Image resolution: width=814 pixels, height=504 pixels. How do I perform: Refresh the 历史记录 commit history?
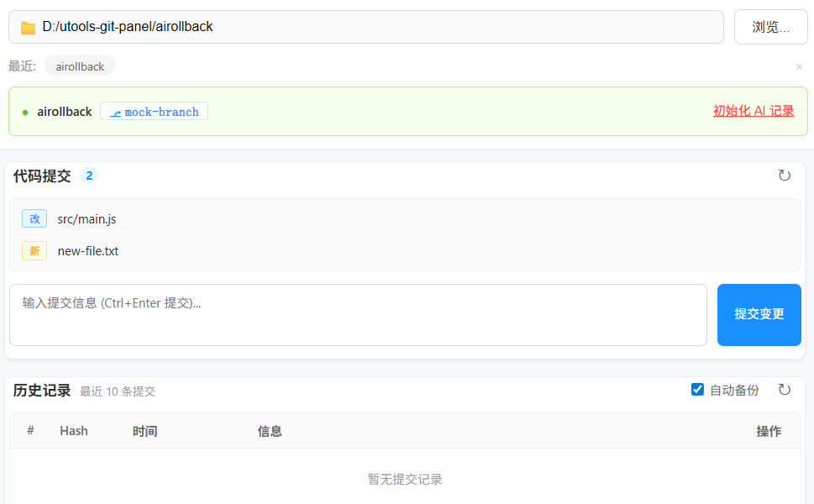tap(784, 390)
